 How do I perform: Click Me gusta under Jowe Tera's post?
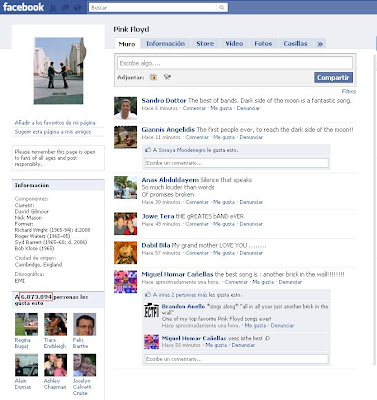(x=224, y=224)
